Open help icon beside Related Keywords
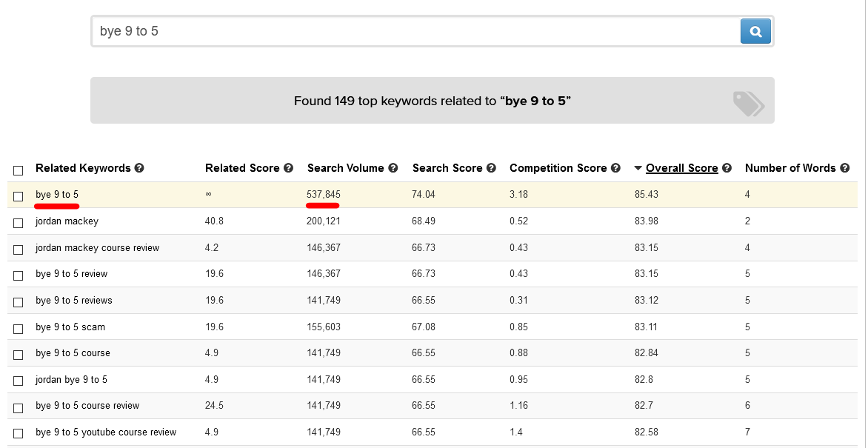The image size is (868, 448). [139, 168]
